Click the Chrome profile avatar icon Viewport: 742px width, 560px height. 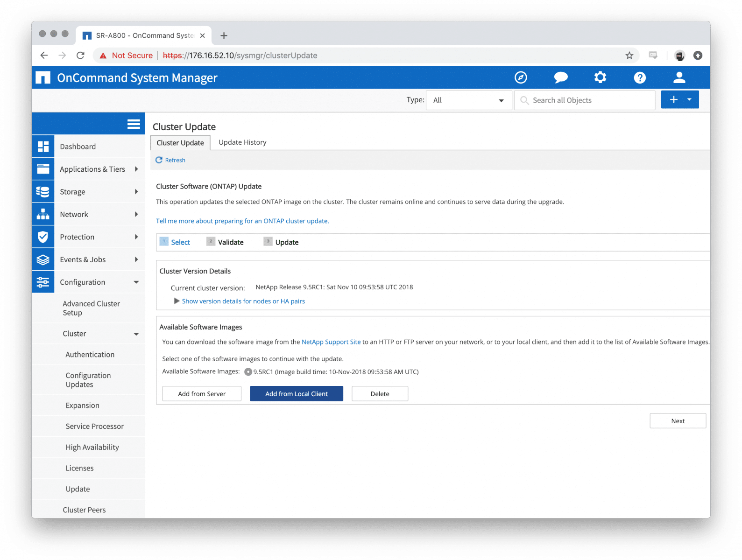pyautogui.click(x=680, y=56)
